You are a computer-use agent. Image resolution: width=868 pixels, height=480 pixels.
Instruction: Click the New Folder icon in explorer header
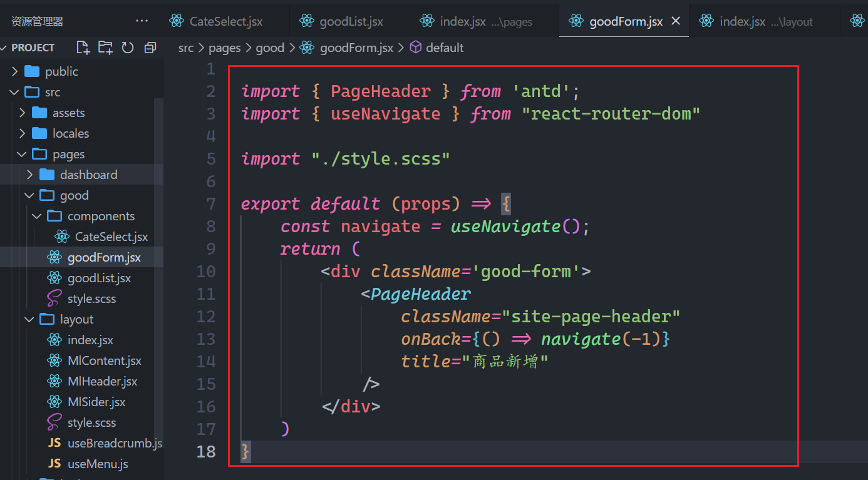(105, 48)
